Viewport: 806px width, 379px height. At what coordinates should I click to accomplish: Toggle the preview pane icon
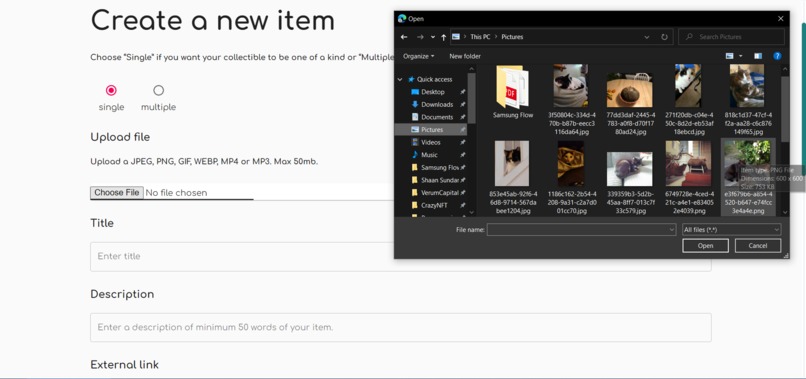[x=758, y=56]
